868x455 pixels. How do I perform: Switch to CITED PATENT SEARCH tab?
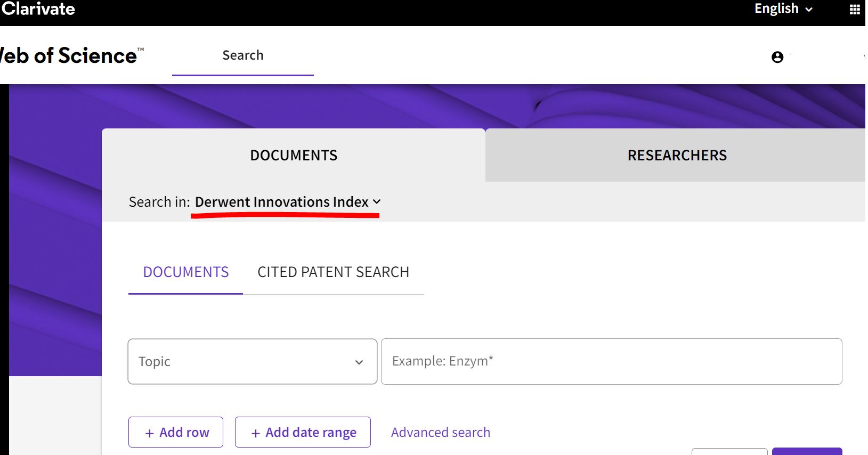coord(334,272)
